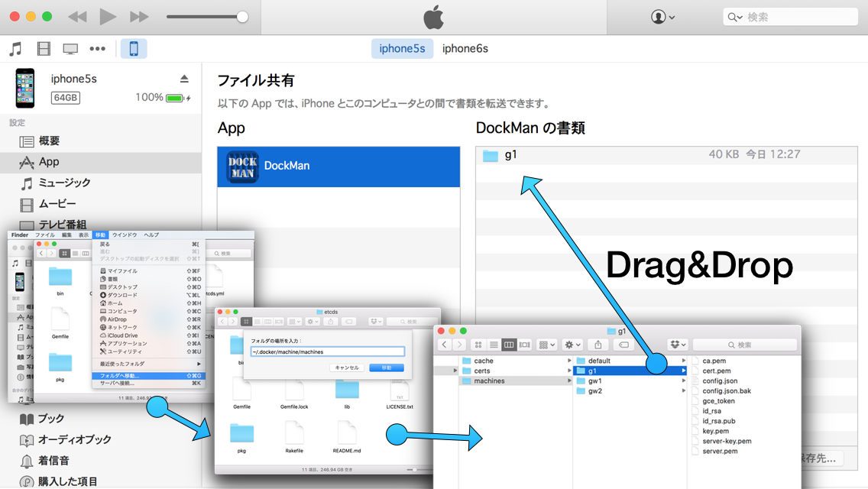Switch g1 Finder window to icon view
Screen dimensions: 868x489
479,345
